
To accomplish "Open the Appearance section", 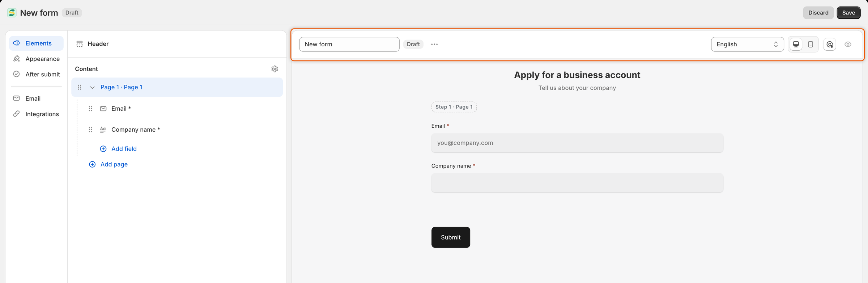I will pos(36,59).
